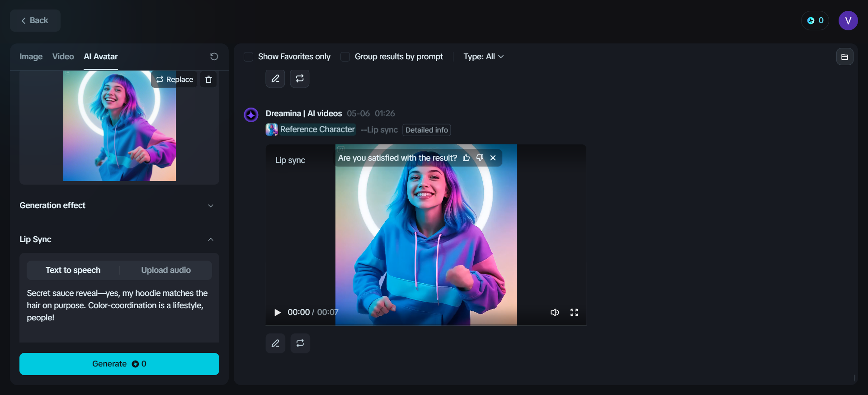Choose the Text to speech option
This screenshot has height=395, width=868.
tap(73, 270)
